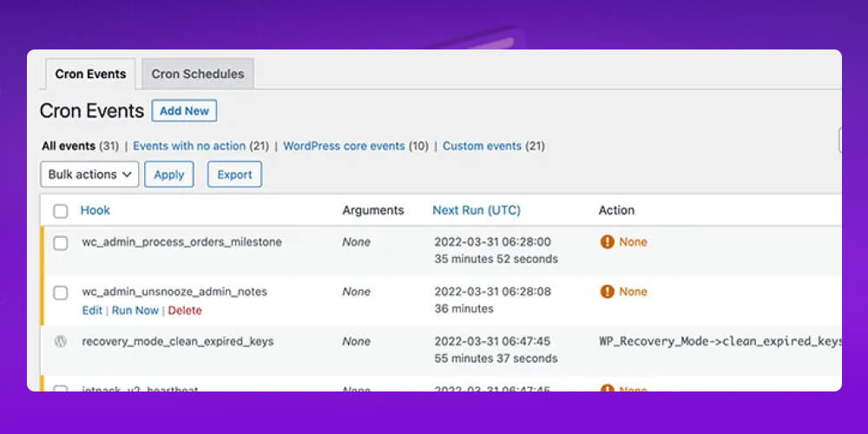The width and height of the screenshot is (868, 434).
Task: Check the wc_admin_unsnooze_admin_notes checkbox
Action: 61,293
